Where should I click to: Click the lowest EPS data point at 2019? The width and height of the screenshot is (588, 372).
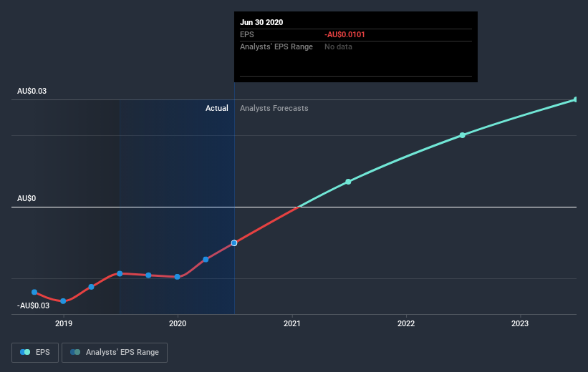(63, 301)
